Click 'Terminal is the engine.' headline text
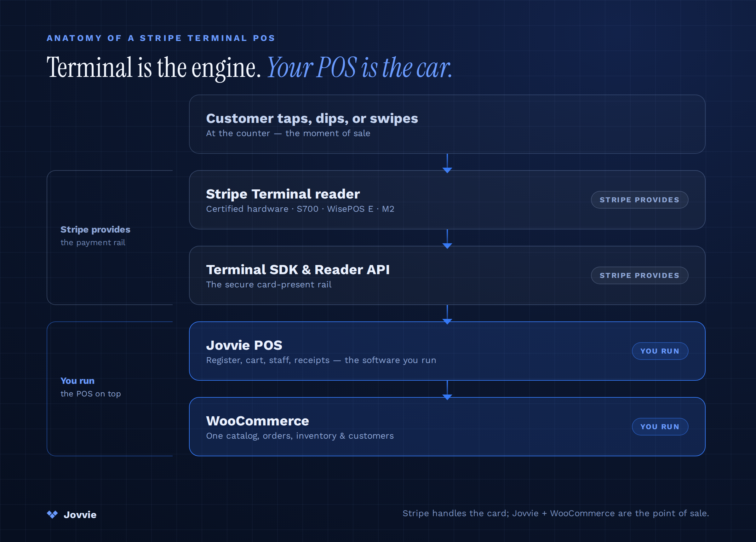 click(154, 68)
